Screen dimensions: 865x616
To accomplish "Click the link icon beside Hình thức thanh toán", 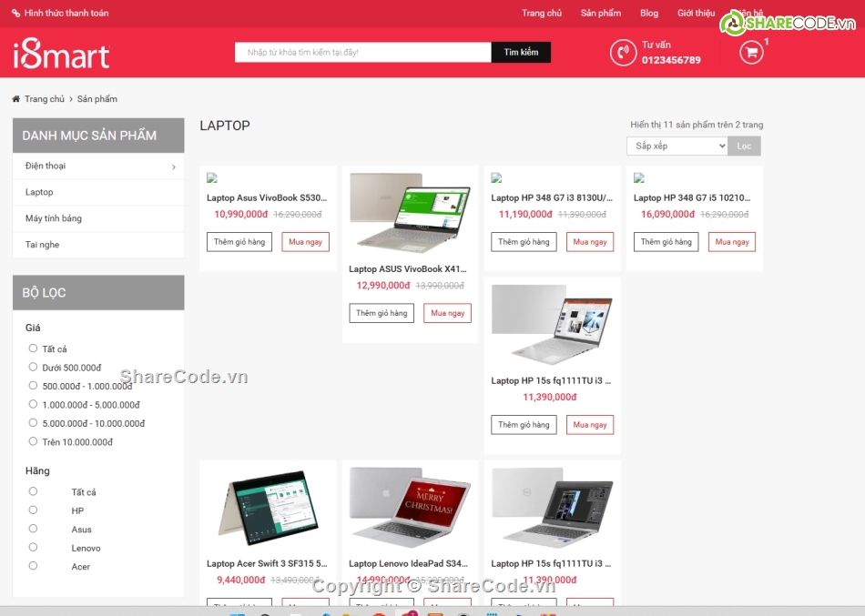I will pyautogui.click(x=16, y=14).
